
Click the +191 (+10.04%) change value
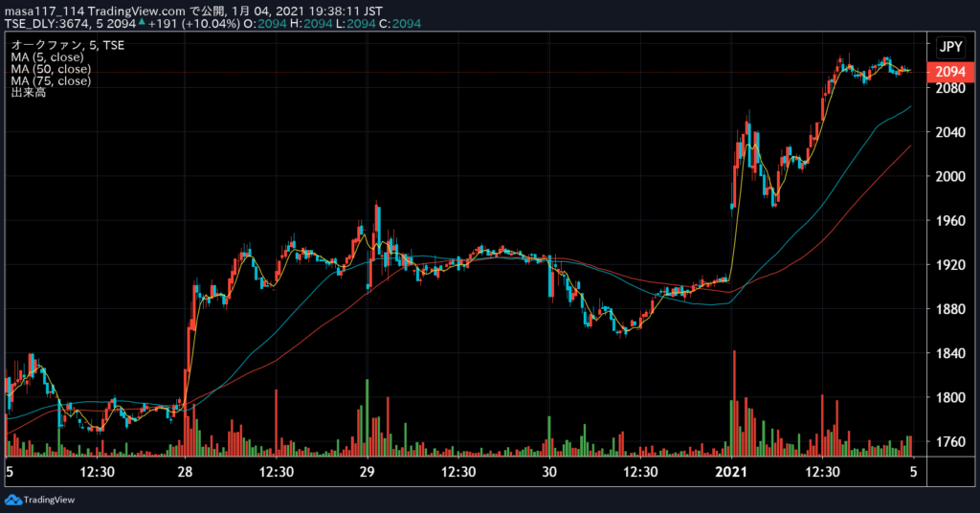pyautogui.click(x=193, y=24)
